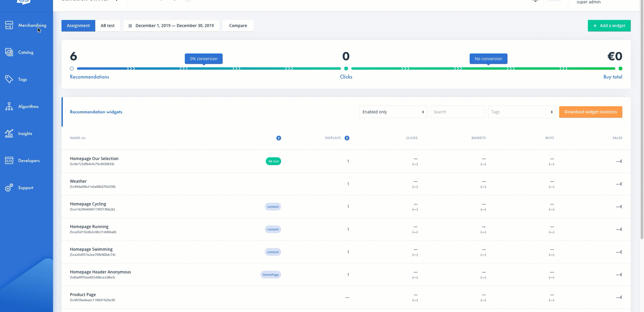Image resolution: width=644 pixels, height=312 pixels.
Task: Click the calendar icon in the date picker
Action: point(131,25)
